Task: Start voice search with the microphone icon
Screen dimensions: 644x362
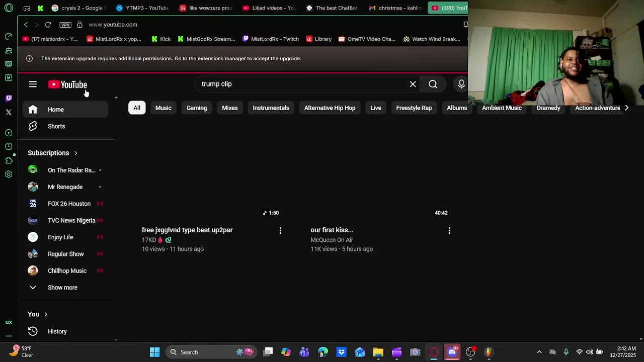Action: pyautogui.click(x=461, y=84)
